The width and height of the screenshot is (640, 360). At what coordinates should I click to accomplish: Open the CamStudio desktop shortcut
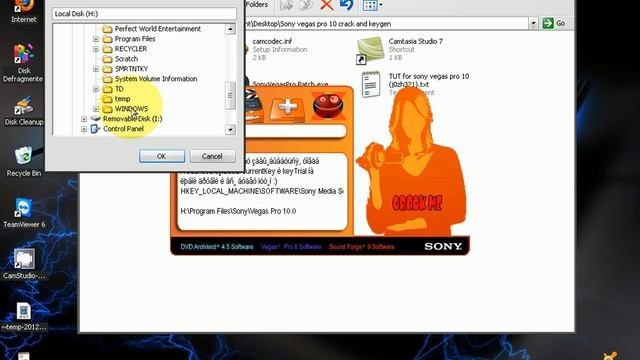[24, 264]
